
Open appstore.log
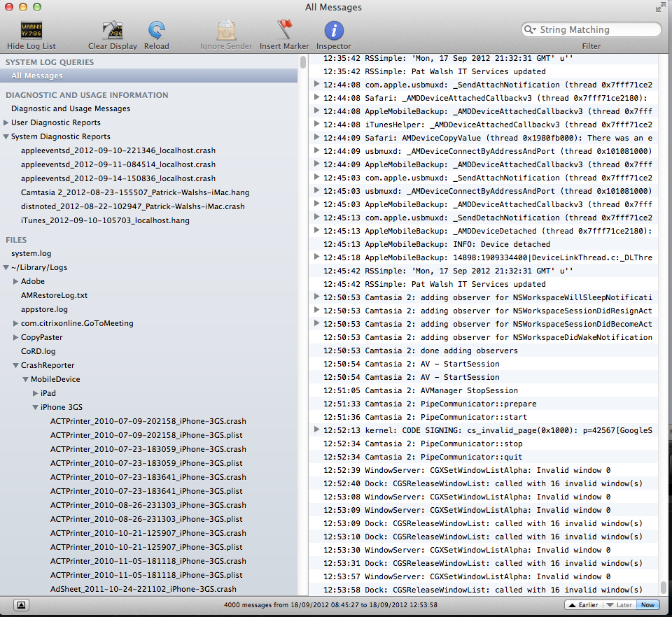(44, 309)
